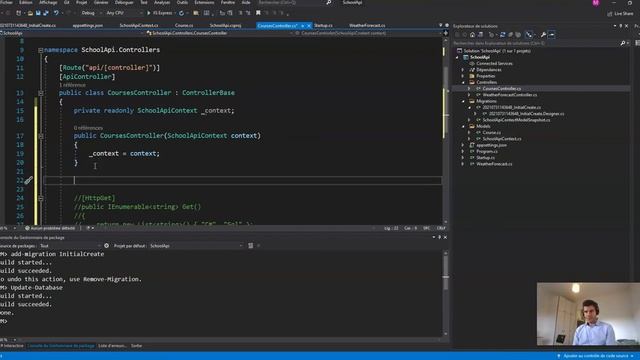
Task: Collapse the Controllers folder
Action: coord(463,82)
